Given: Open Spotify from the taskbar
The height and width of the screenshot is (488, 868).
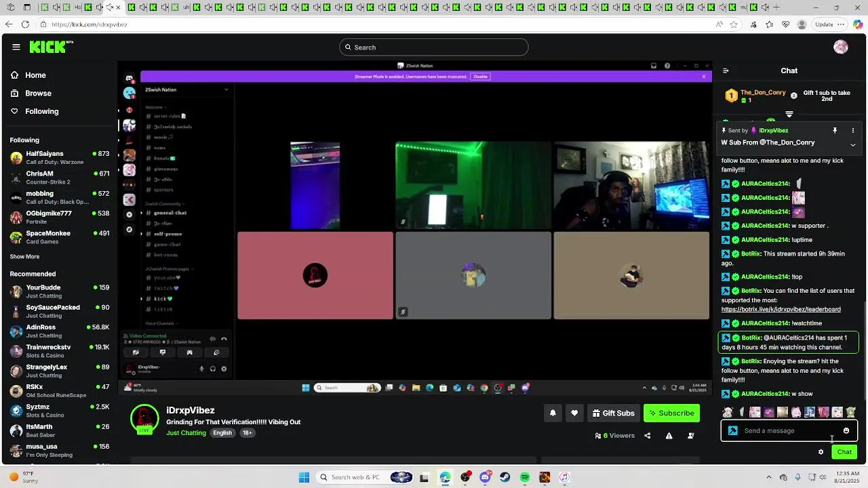Looking at the screenshot, I should click(525, 477).
